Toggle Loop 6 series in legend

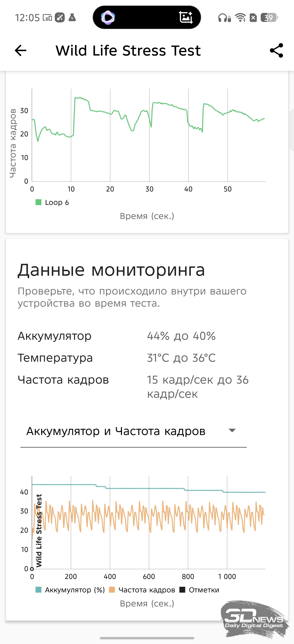click(52, 202)
